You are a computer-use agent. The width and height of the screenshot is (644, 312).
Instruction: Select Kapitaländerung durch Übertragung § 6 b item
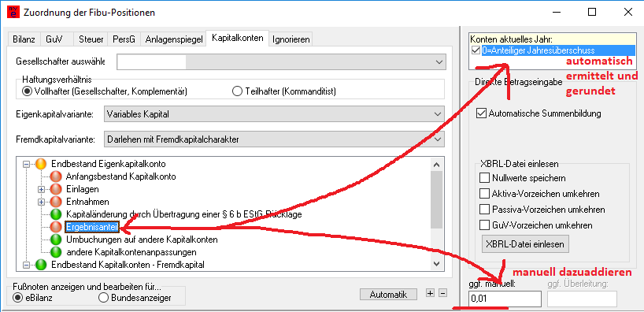pos(184,214)
